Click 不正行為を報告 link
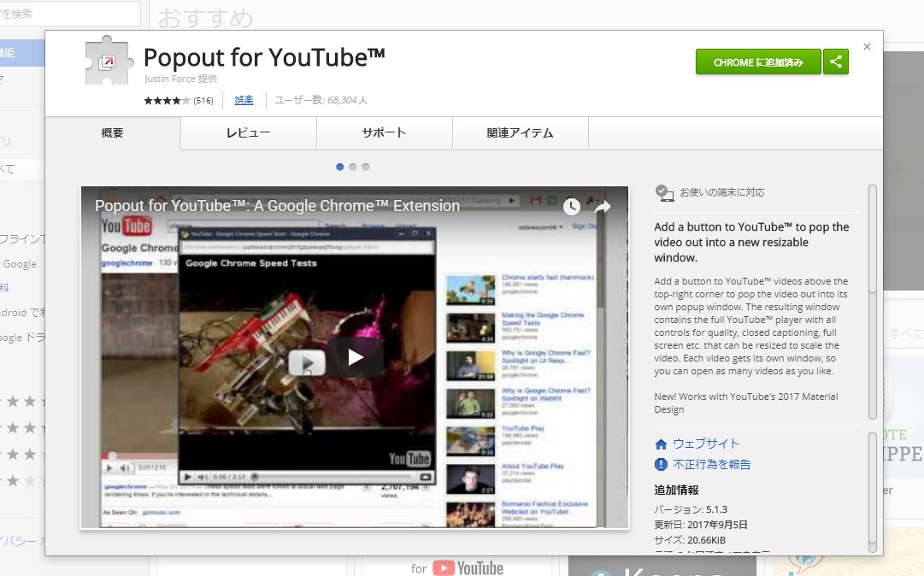 [712, 465]
